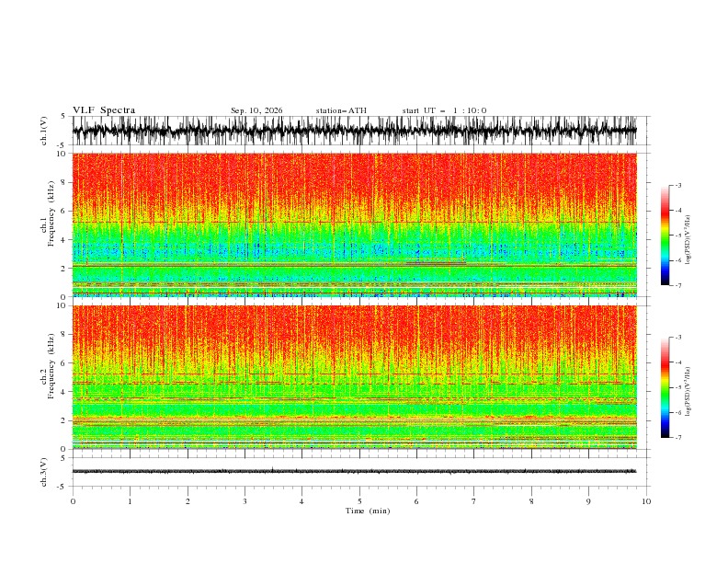Click the VLF Spectra title text
The image size is (728, 563).
[104, 110]
